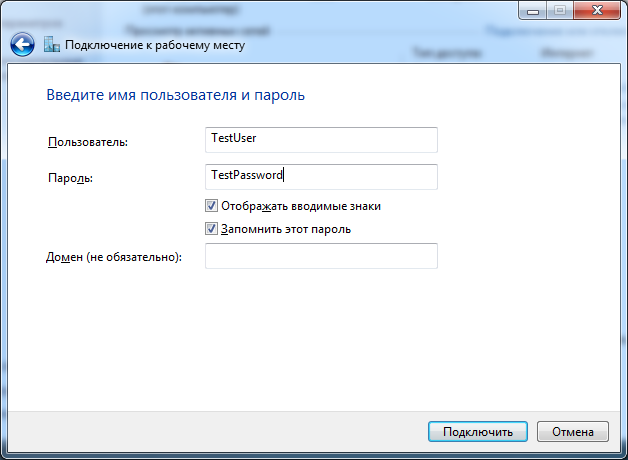Click the heading 'Введите имя пользователя и пароль'
Image resolution: width=628 pixels, height=460 pixels.
coord(175,96)
